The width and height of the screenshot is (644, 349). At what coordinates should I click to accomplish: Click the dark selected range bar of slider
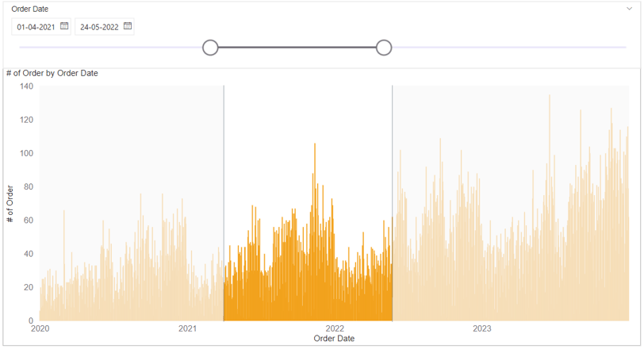[297, 48]
